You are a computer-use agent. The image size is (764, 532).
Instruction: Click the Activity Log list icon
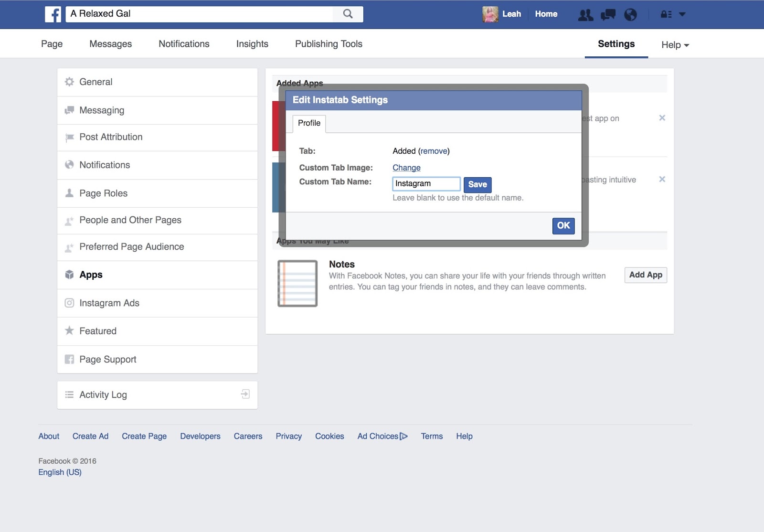69,394
